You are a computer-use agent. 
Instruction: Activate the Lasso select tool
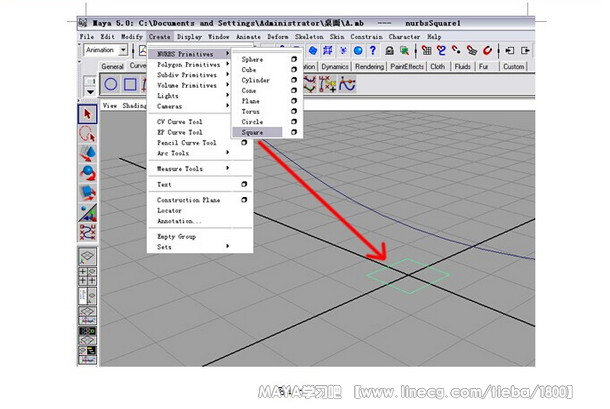(x=88, y=134)
